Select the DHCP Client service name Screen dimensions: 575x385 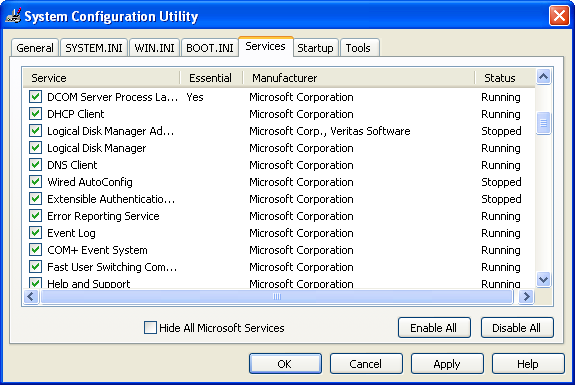[x=76, y=114]
